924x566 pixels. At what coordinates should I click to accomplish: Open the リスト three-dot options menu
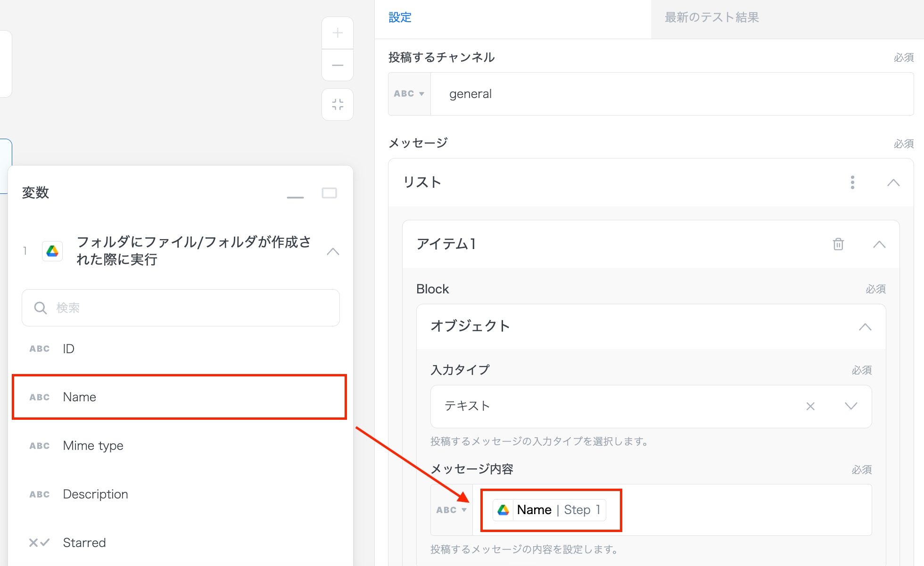(852, 183)
